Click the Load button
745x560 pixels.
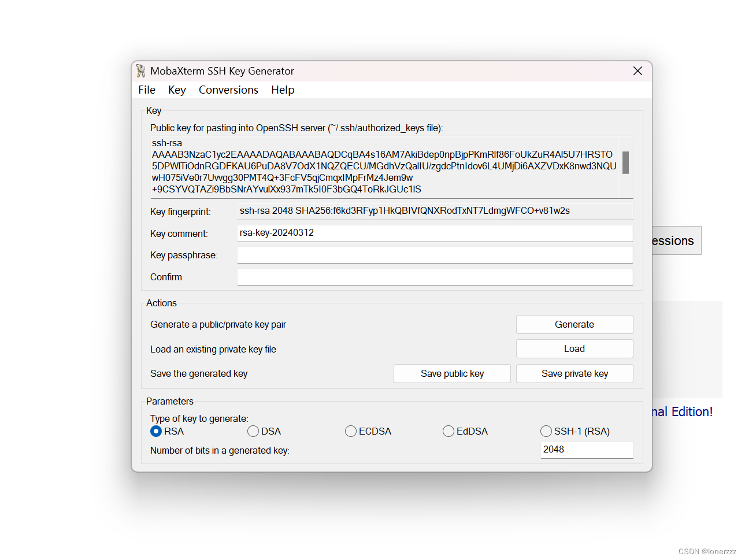pyautogui.click(x=574, y=348)
